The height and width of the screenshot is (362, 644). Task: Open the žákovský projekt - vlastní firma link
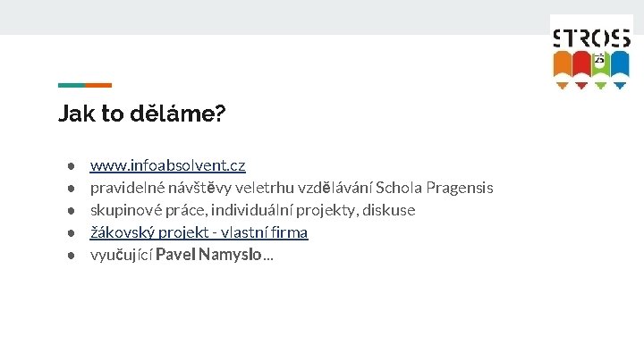pos(199,232)
